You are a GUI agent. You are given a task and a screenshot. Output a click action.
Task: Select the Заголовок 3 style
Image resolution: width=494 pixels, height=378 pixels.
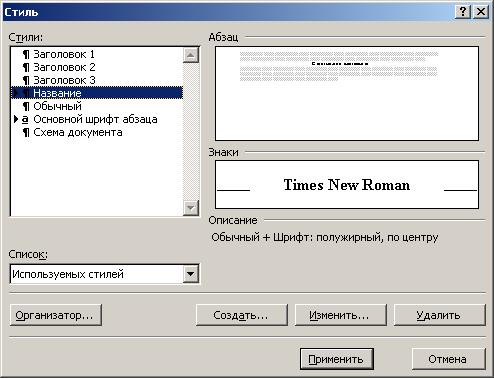(x=97, y=80)
